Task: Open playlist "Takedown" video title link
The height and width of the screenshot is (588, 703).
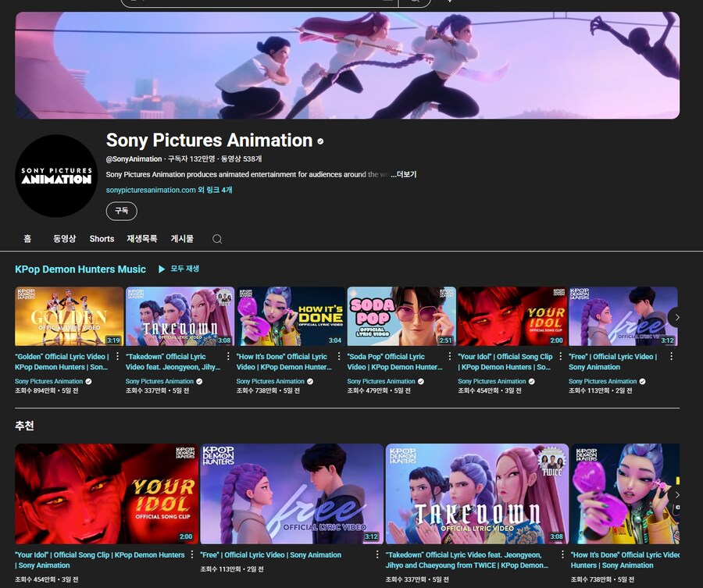Action: (x=173, y=362)
